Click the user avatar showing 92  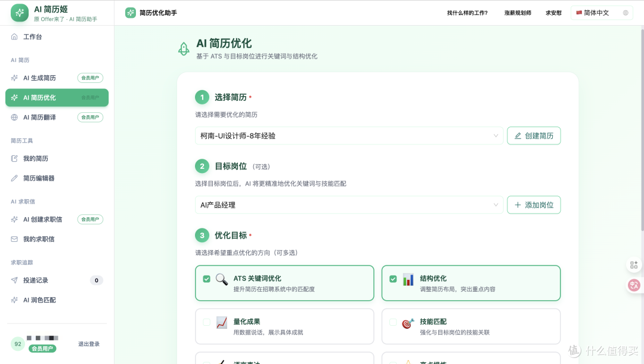coord(18,344)
